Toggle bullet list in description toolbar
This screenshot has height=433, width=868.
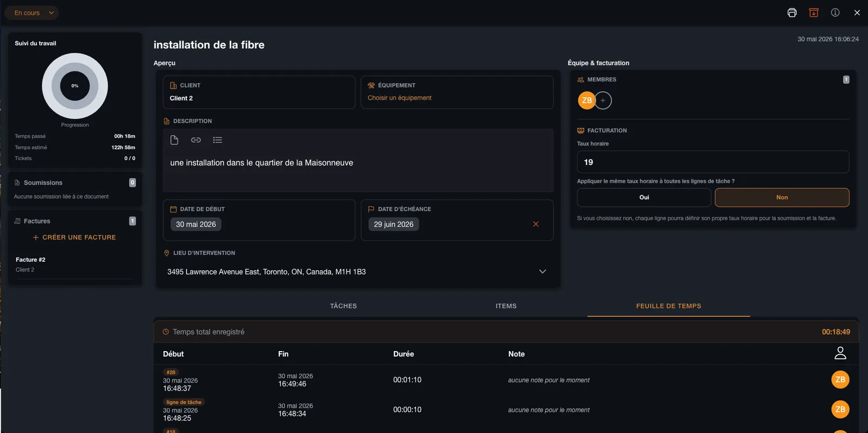218,140
